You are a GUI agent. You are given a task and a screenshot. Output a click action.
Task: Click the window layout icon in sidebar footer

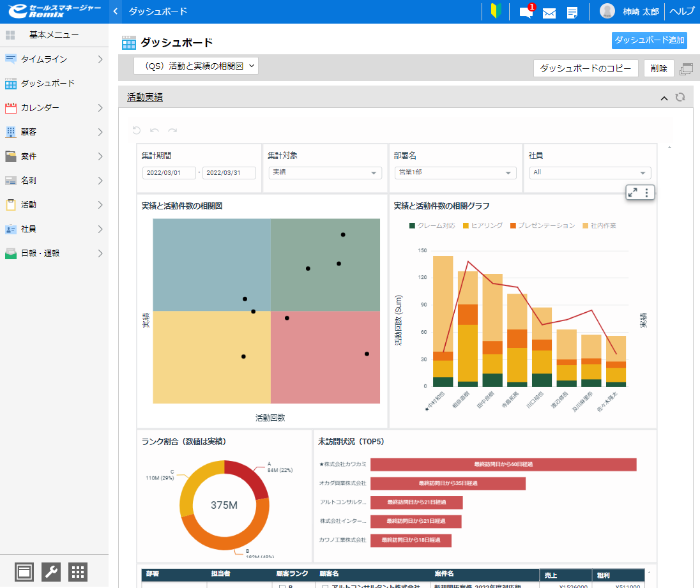25,572
